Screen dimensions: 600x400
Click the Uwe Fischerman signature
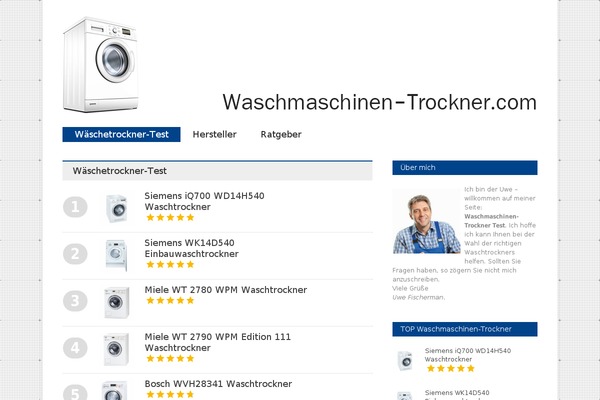[418, 297]
